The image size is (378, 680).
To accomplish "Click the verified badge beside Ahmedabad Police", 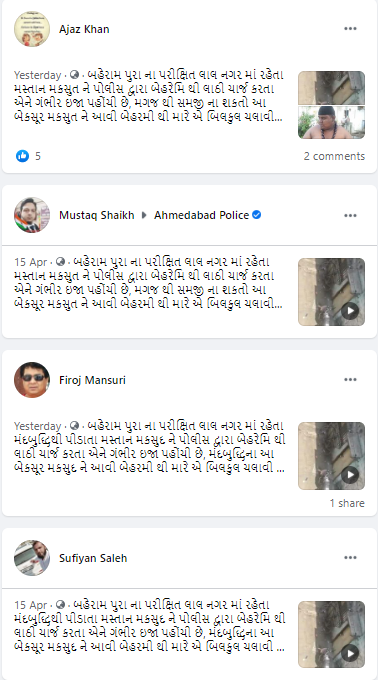I will click(x=257, y=215).
